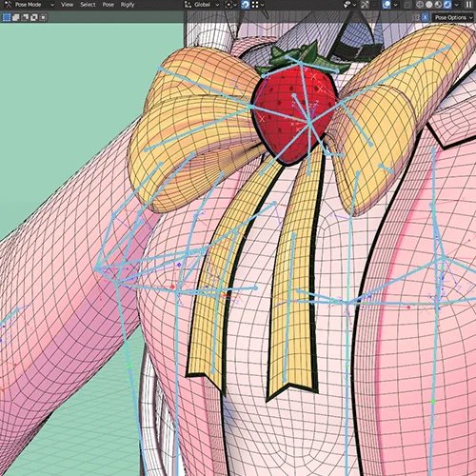Select the 'set new selection' mode icon

point(7,17)
